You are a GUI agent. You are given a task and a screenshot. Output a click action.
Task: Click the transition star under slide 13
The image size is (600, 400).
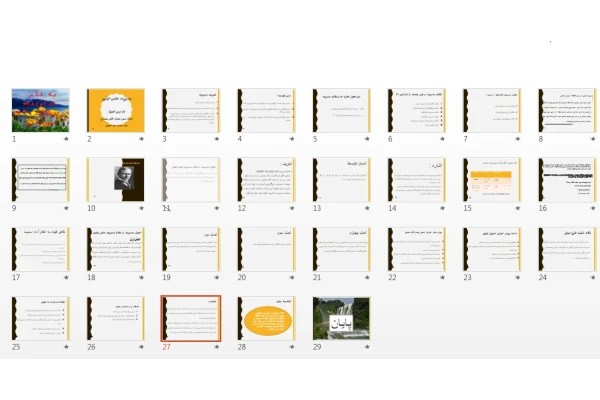367,208
